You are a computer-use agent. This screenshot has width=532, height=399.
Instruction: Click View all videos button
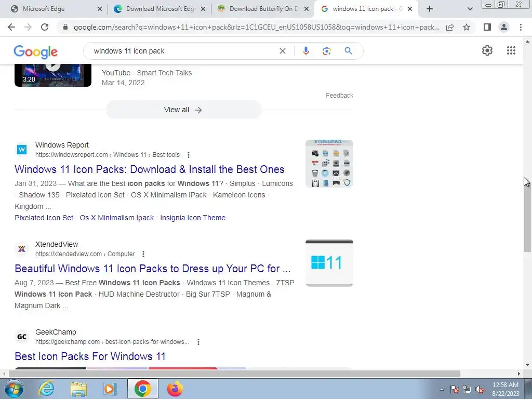[x=183, y=110]
